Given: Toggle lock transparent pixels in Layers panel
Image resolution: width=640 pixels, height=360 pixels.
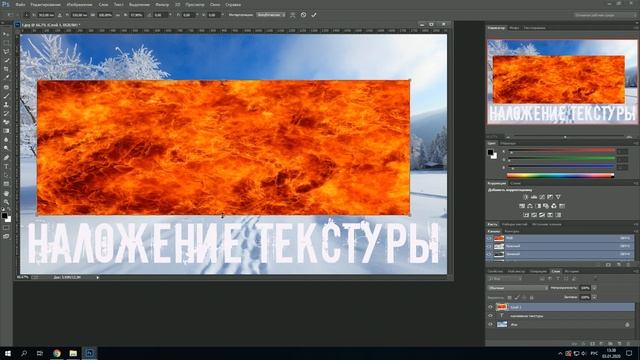Looking at the screenshot, I should [509, 298].
